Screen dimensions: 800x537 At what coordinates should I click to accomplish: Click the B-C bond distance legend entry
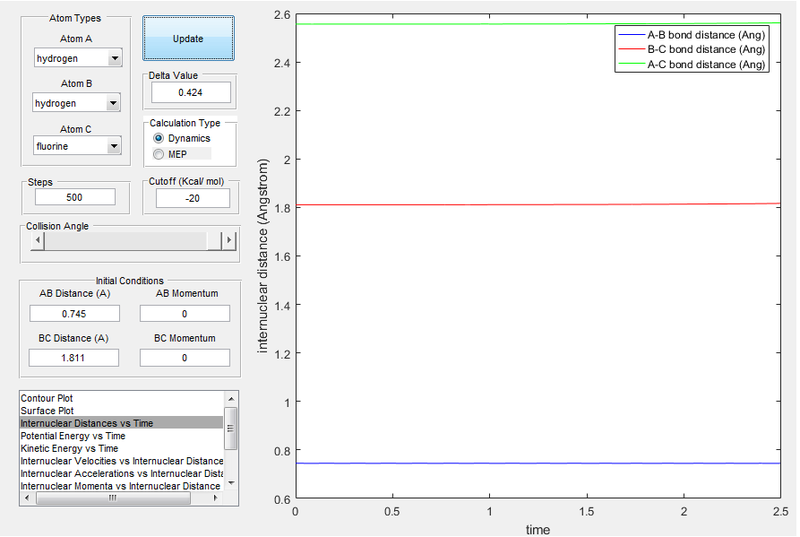tap(691, 49)
